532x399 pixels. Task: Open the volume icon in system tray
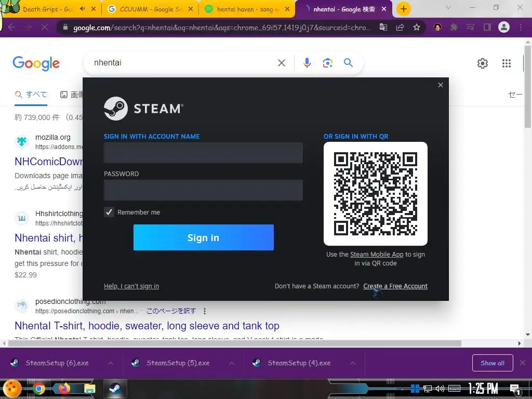[440, 389]
